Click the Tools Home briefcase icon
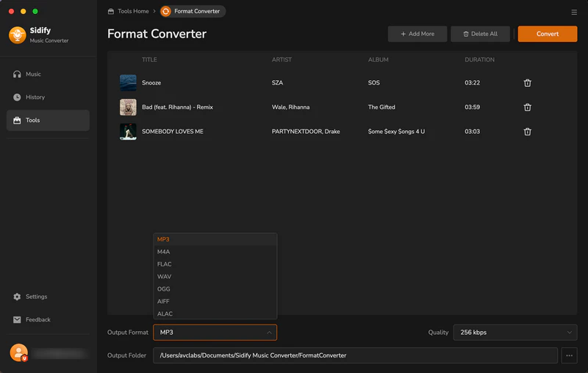This screenshot has height=373, width=588. coord(111,11)
